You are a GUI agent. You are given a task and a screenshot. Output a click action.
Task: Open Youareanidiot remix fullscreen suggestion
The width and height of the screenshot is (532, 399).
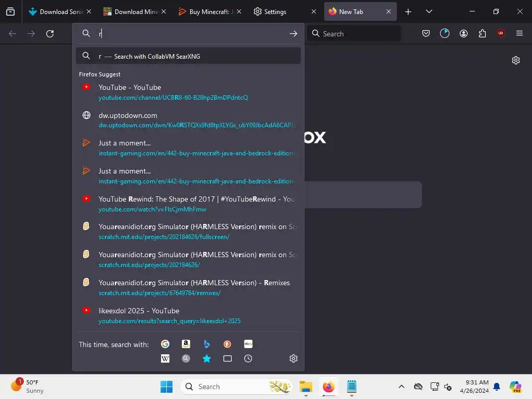[188, 232]
